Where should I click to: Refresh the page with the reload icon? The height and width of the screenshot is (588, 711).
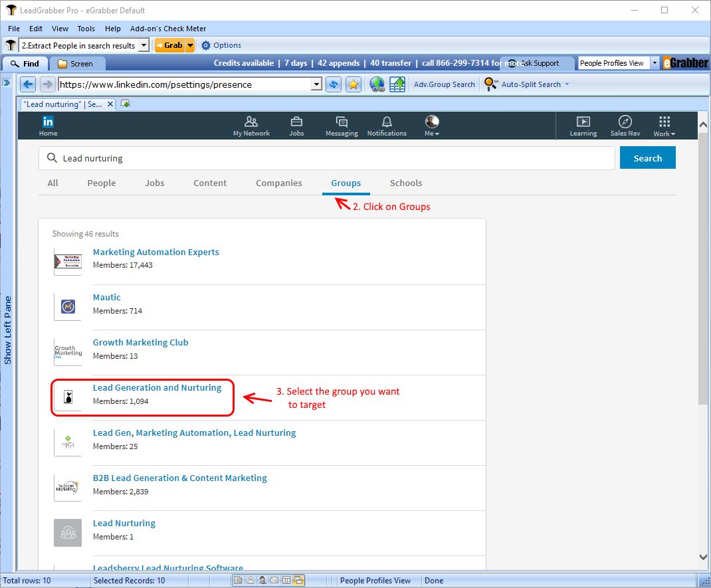tap(334, 84)
